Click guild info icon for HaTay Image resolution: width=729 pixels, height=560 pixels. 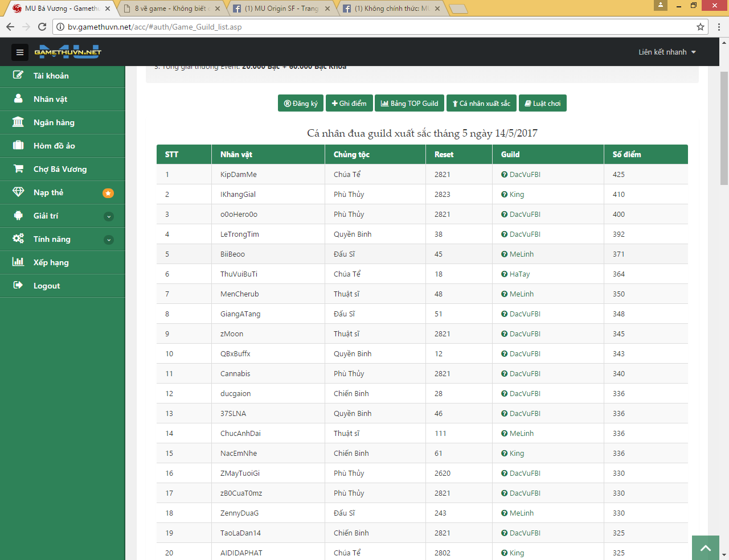(x=504, y=274)
